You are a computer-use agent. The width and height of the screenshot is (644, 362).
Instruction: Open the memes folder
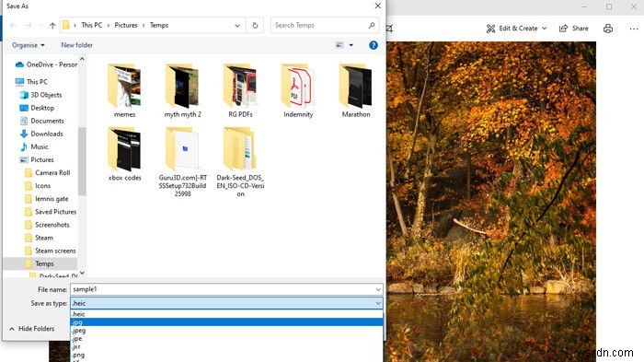pos(124,91)
